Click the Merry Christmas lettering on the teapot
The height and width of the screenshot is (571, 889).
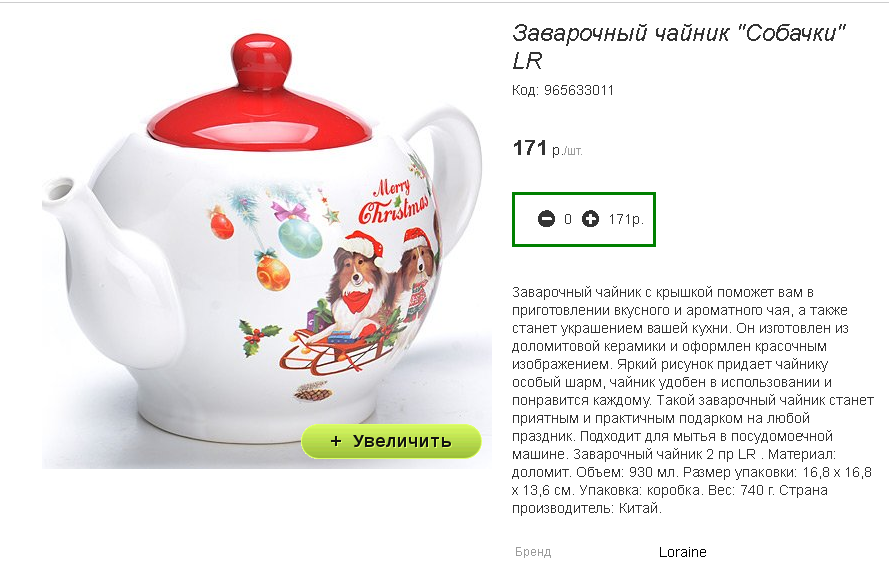tap(393, 202)
